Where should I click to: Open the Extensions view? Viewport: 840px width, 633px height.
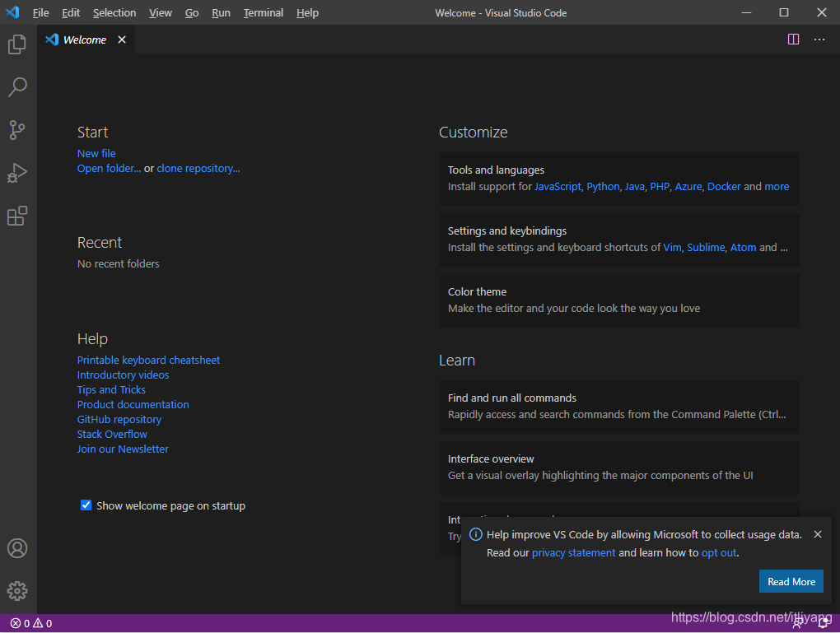17,216
